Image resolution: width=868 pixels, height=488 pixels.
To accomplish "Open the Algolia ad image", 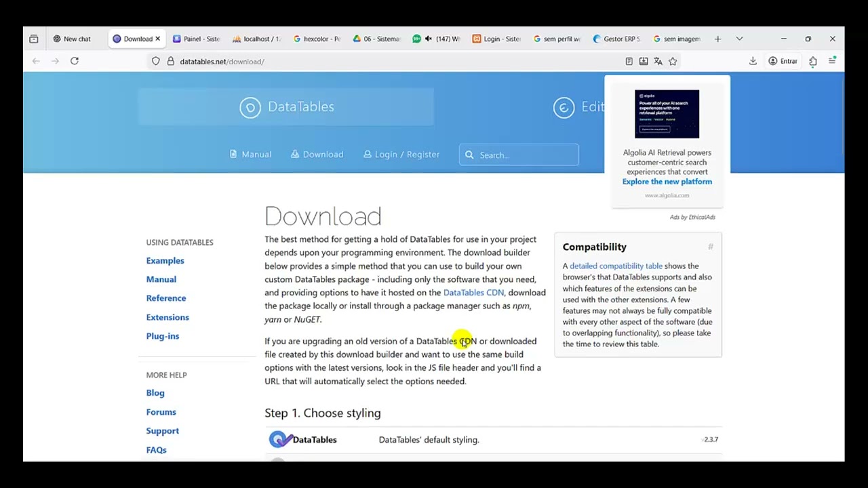I will (x=667, y=114).
